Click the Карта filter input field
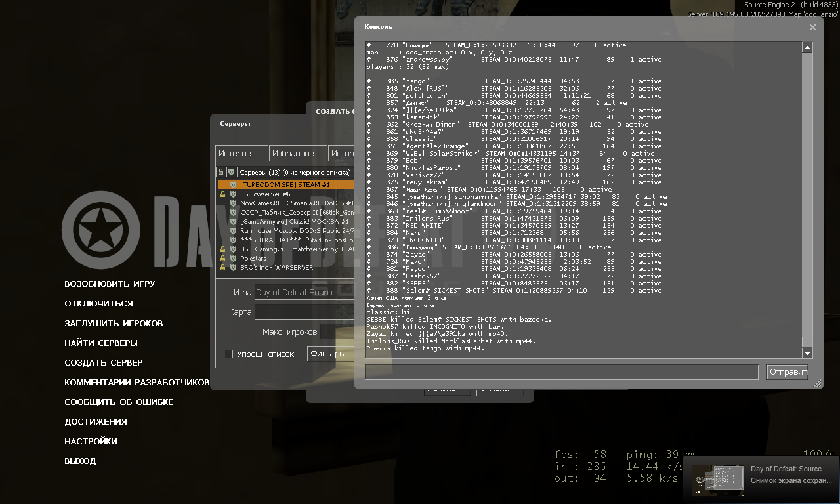Image resolution: width=840 pixels, height=504 pixels. (x=304, y=312)
